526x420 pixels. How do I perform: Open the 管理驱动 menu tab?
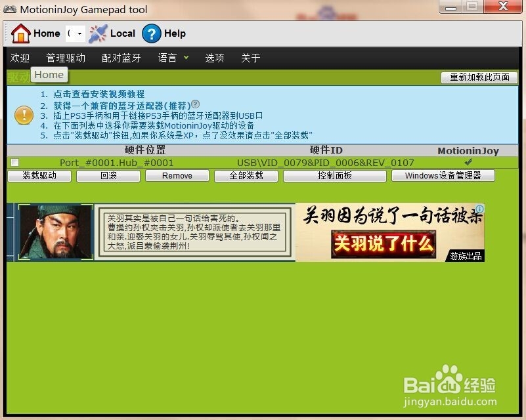tap(66, 58)
